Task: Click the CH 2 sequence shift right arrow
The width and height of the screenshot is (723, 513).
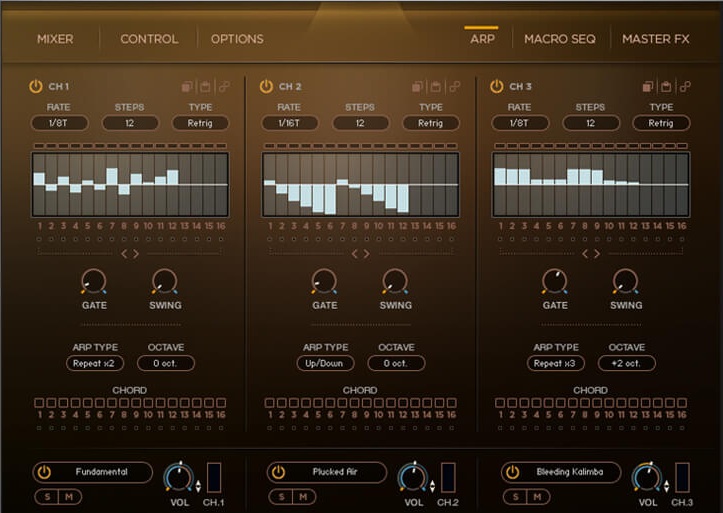Action: tap(367, 254)
